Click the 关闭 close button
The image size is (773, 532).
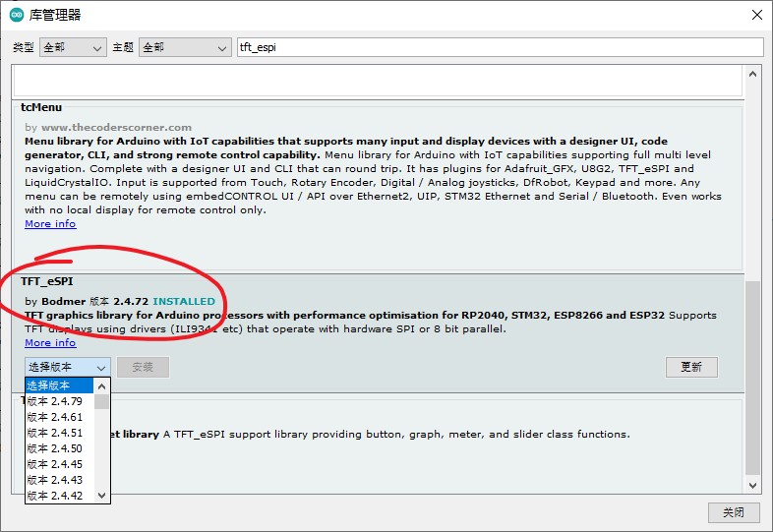tap(734, 512)
